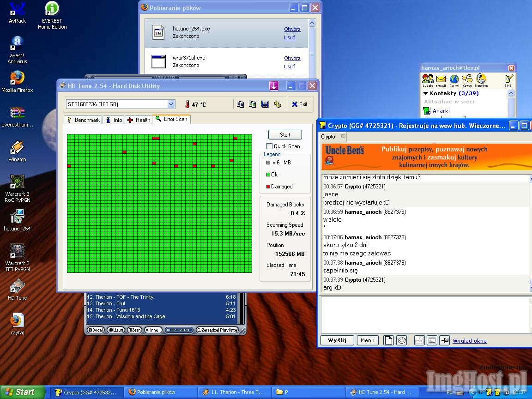Image resolution: width=532 pixels, height=399 pixels.
Task: Switch to Therion Winamp taskbar button
Action: (x=234, y=392)
